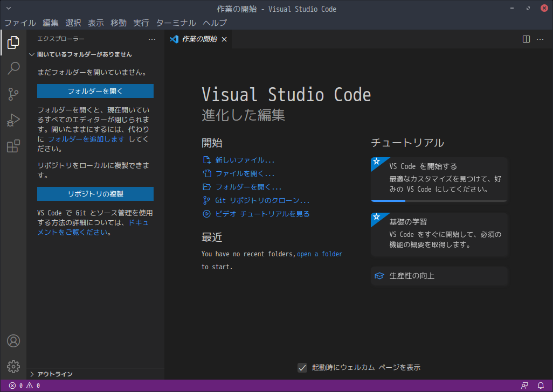Open the 選択 menu
The height and width of the screenshot is (392, 553).
coord(73,23)
